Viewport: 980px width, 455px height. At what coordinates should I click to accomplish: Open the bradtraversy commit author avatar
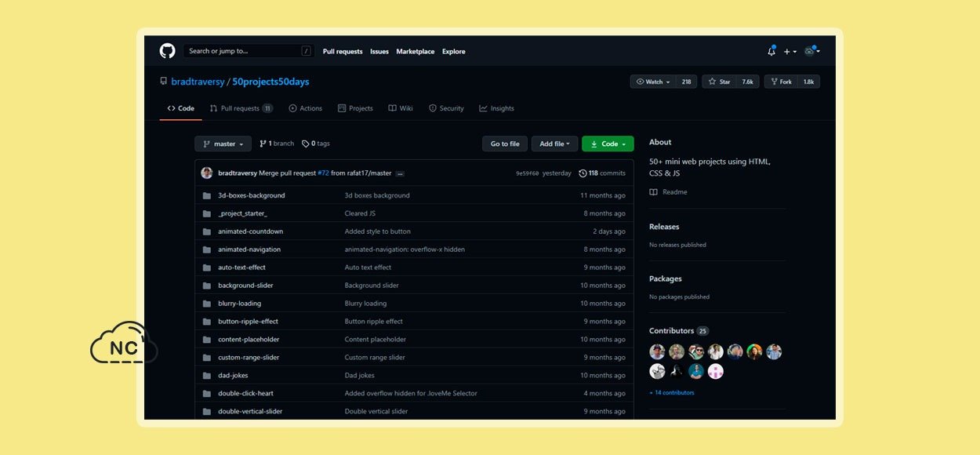pyautogui.click(x=207, y=173)
